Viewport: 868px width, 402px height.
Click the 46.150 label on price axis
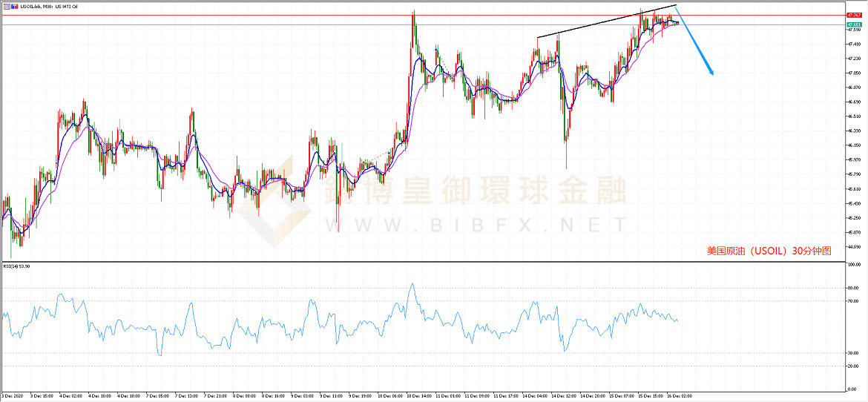click(x=853, y=145)
